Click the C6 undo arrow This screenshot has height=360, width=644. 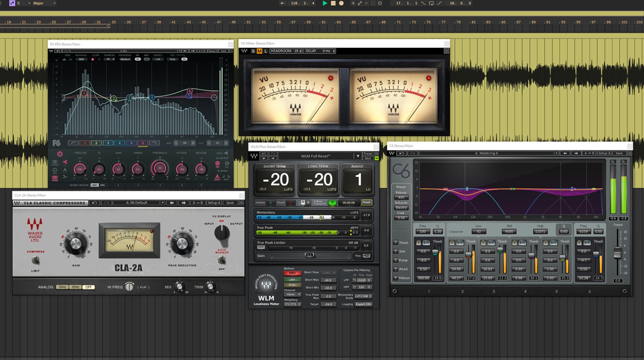[x=401, y=153]
